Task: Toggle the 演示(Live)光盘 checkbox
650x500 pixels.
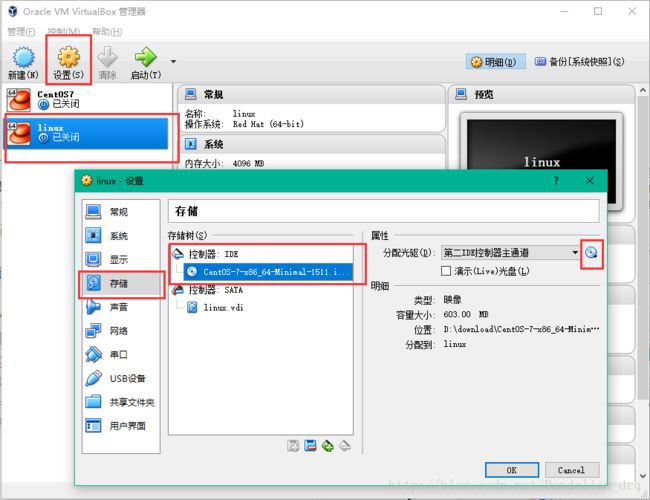Action: tap(446, 271)
